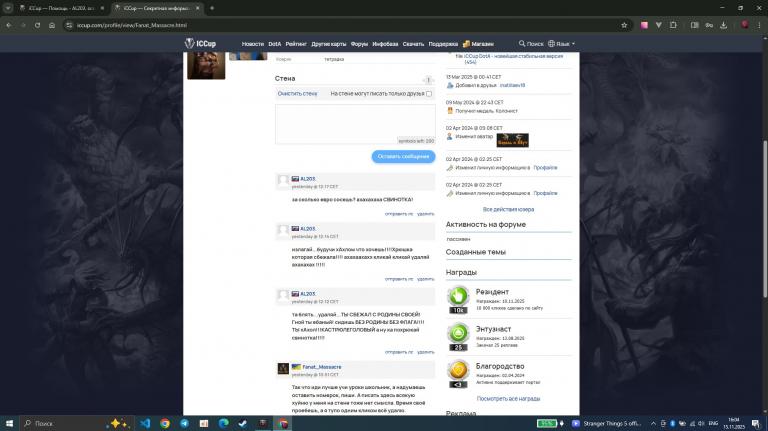Click the Windows notification center icon
Screen dimensions: 768x431
point(756,423)
